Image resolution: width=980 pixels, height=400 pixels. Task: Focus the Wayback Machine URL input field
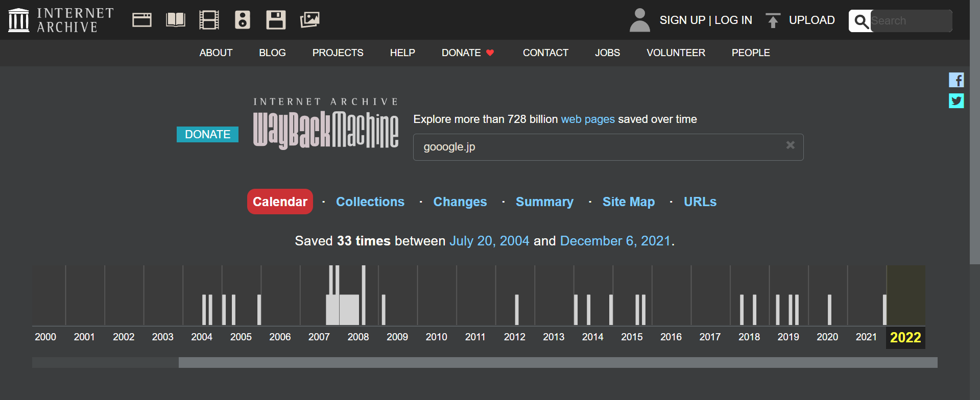point(597,147)
